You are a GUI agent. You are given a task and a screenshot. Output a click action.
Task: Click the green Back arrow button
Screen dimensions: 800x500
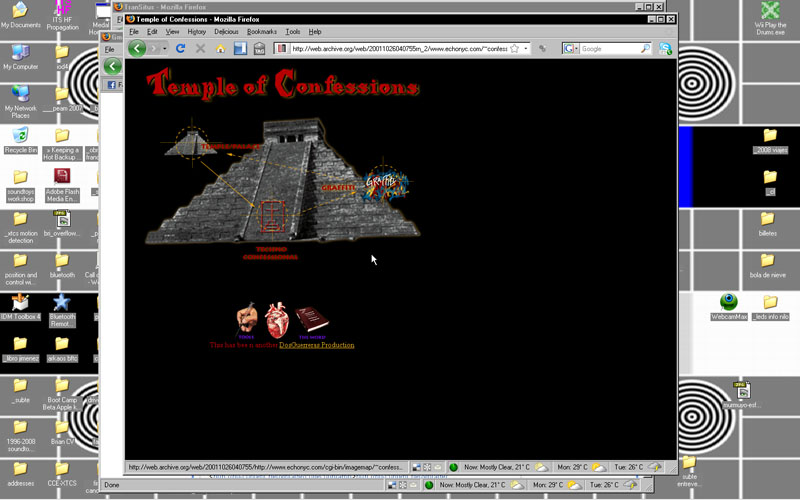(137, 48)
